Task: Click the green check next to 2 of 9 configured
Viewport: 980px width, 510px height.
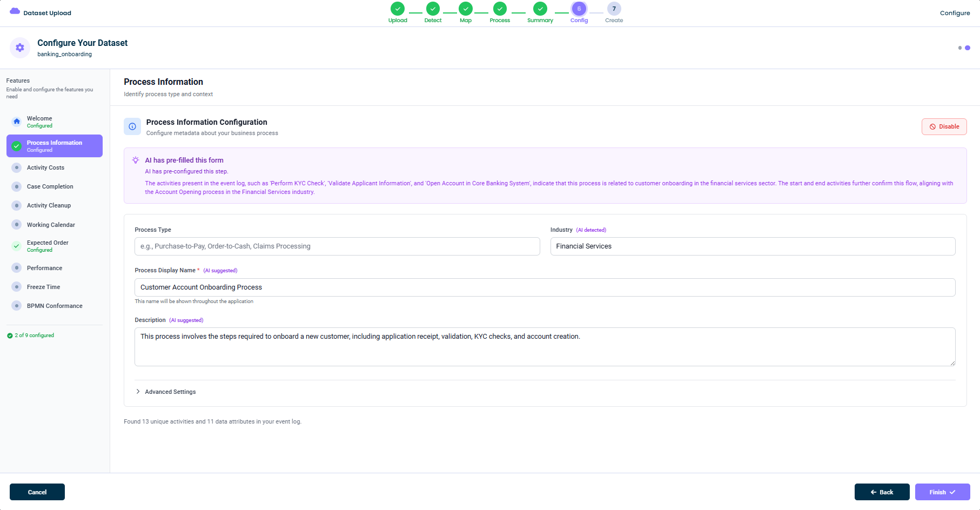Action: click(10, 335)
